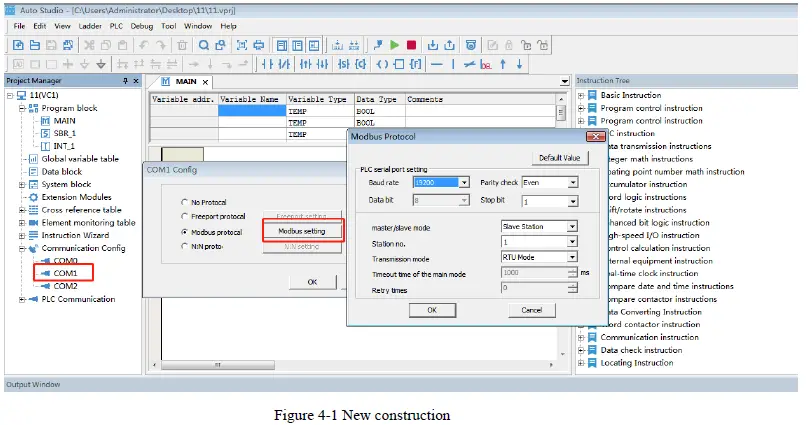
Task: Select the Freeport protocol radio option
Action: coord(184,216)
